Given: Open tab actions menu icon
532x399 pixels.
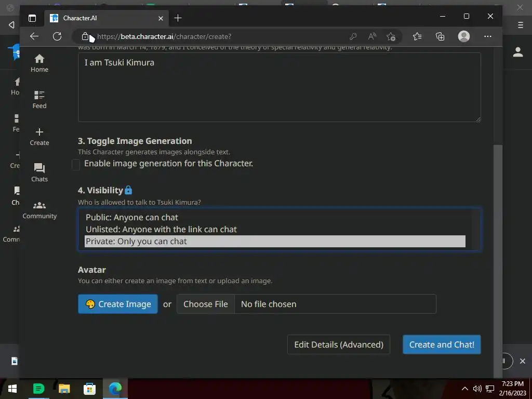Looking at the screenshot, I should [x=32, y=18].
